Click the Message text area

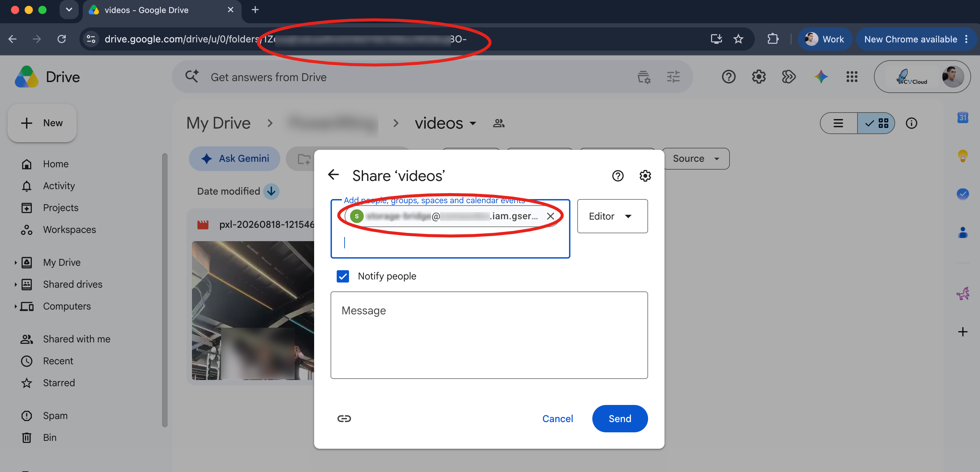coord(489,335)
